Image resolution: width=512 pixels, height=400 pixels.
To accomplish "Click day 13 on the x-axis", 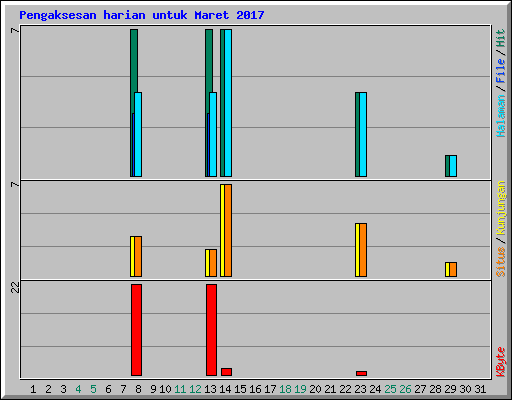I will (x=210, y=389).
